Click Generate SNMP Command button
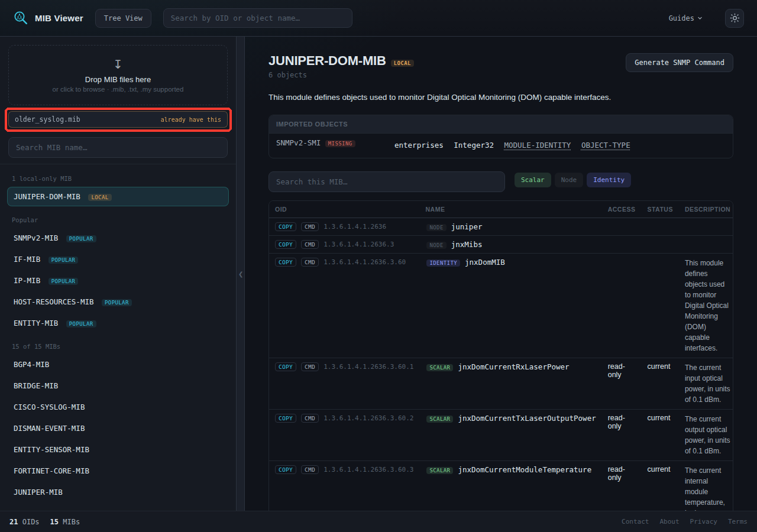The width and height of the screenshot is (757, 532). coord(680,63)
